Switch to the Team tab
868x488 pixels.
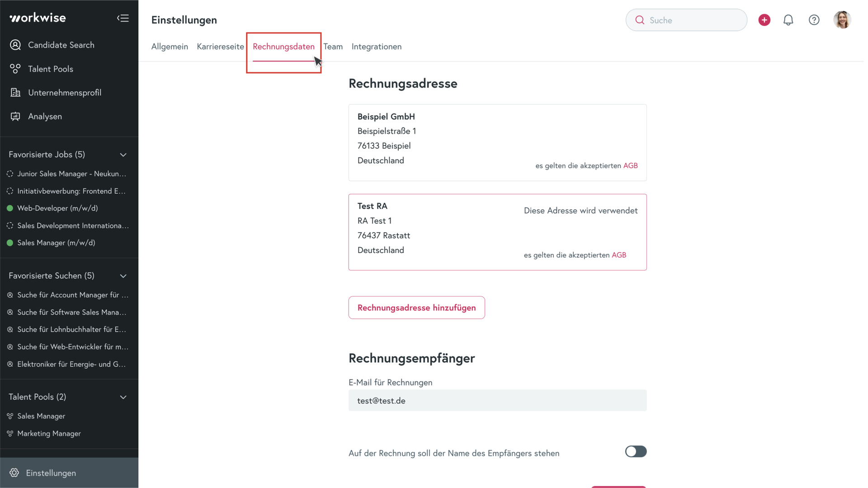click(x=333, y=47)
